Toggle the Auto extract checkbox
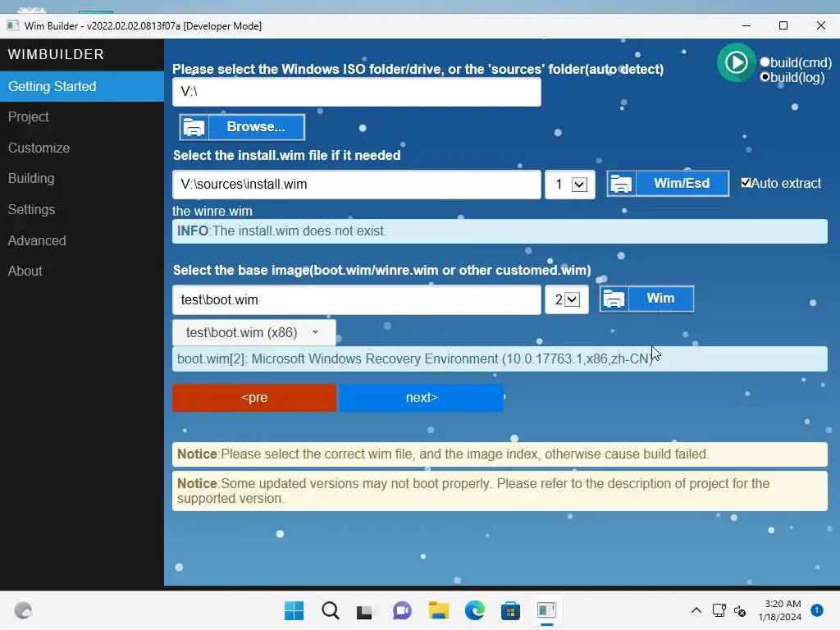The width and height of the screenshot is (840, 630). coord(746,183)
